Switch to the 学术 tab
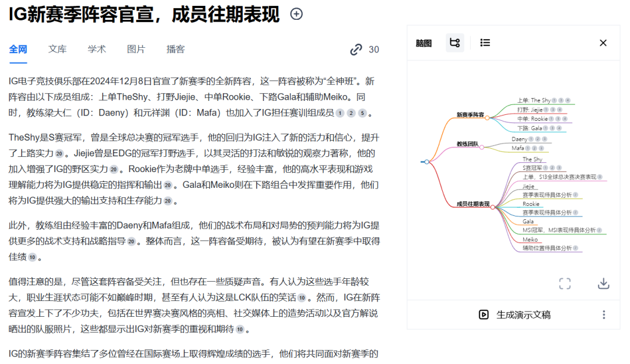 pos(97,50)
